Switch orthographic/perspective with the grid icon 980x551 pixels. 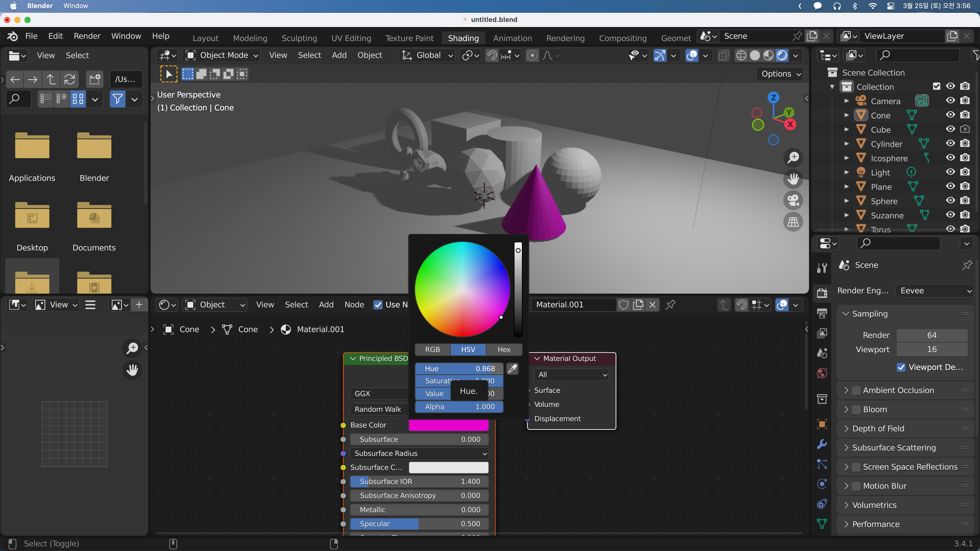coord(793,222)
